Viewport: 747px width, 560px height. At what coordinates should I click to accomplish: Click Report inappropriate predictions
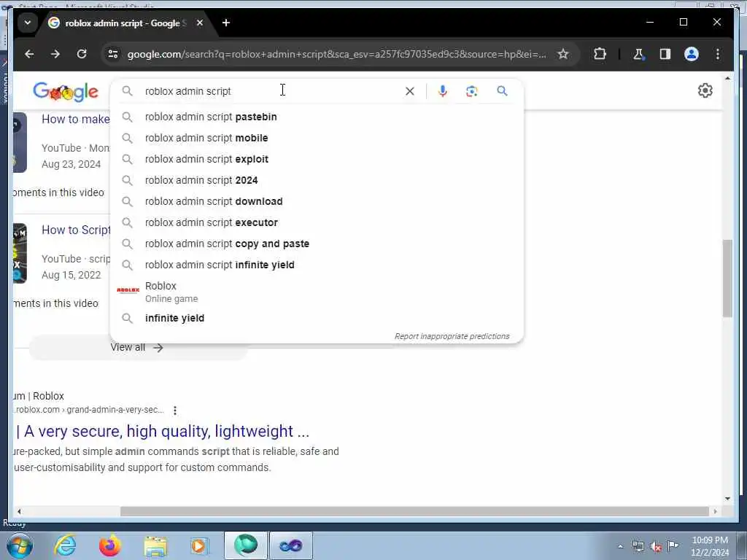(x=452, y=336)
